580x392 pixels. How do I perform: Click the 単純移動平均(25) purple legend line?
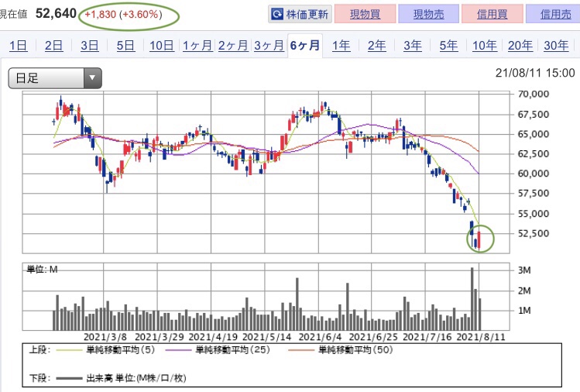point(179,350)
